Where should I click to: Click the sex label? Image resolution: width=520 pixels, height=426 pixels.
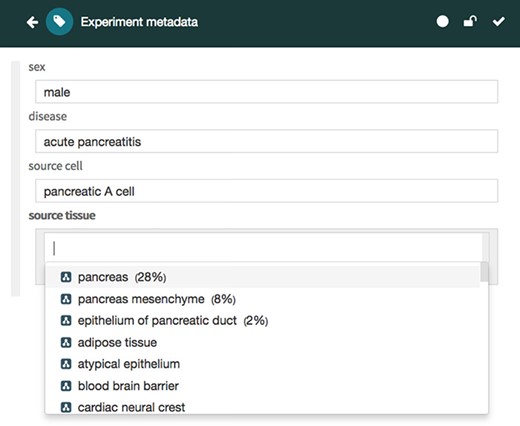point(37,67)
